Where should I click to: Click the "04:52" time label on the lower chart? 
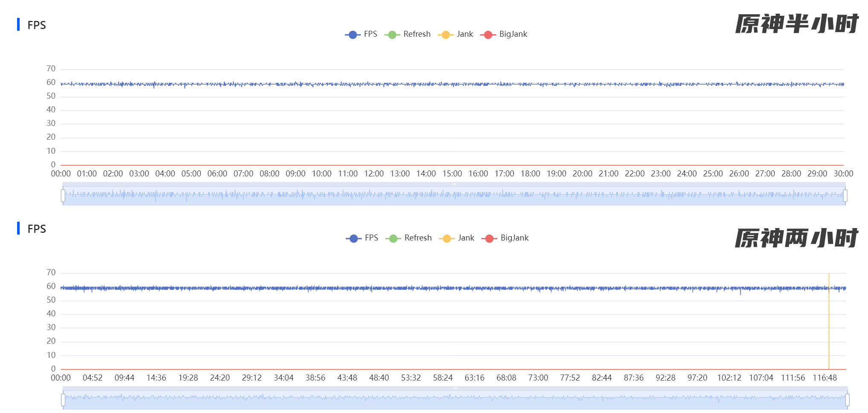click(93, 378)
